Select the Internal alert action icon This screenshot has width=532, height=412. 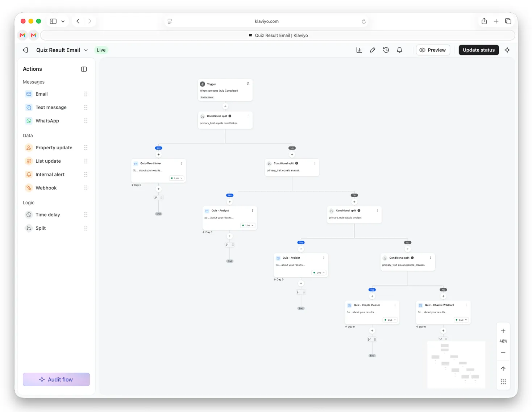29,174
